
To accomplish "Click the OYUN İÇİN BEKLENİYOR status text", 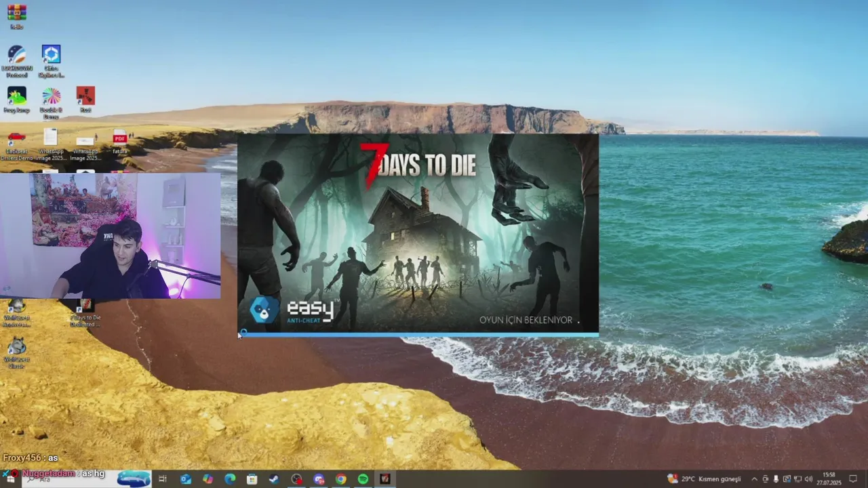I will click(x=526, y=320).
